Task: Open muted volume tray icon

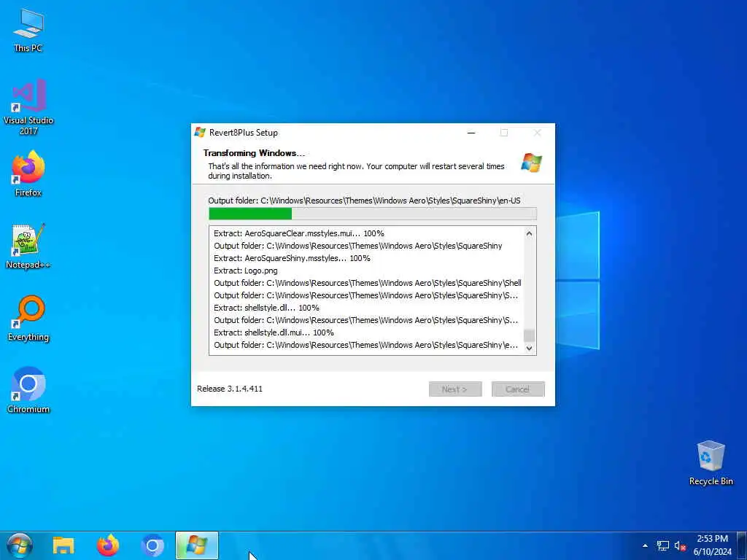Action: tap(680, 545)
